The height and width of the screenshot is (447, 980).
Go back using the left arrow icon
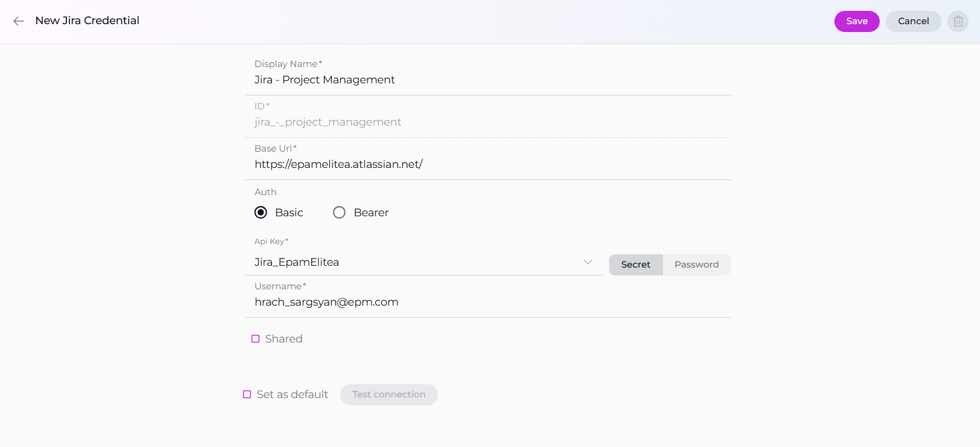19,21
